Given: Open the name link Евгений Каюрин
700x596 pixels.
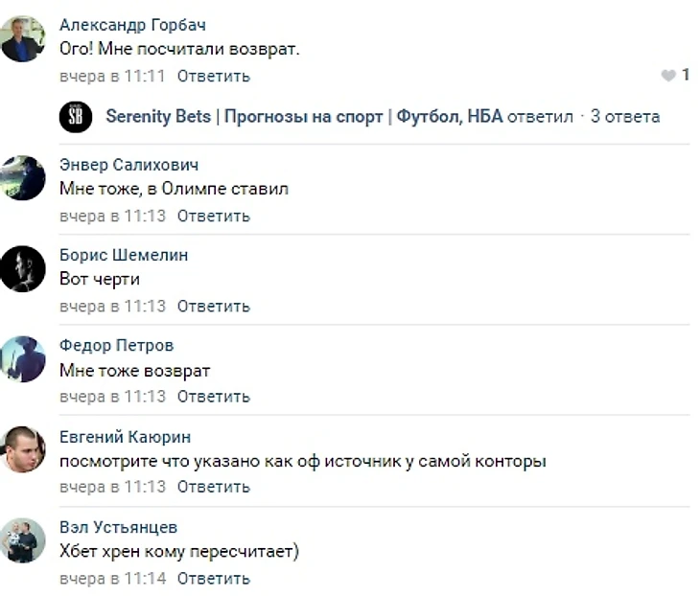Looking at the screenshot, I should pos(125,437).
